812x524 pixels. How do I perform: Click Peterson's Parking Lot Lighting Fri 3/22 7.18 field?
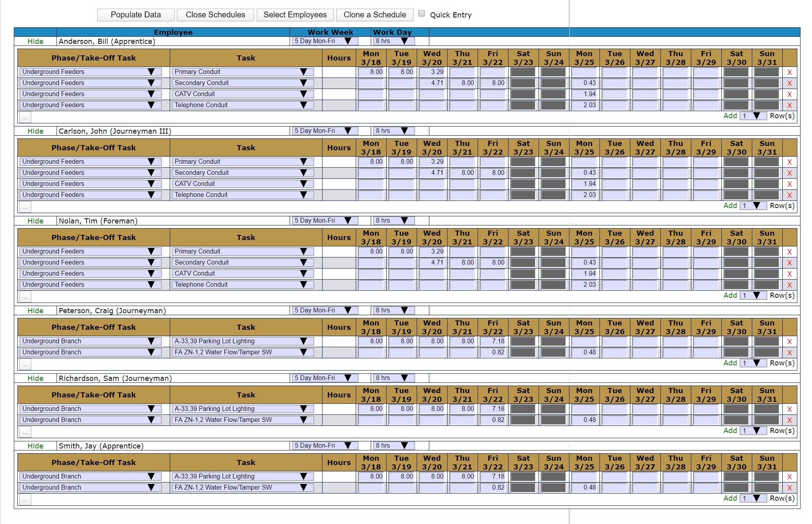click(493, 341)
